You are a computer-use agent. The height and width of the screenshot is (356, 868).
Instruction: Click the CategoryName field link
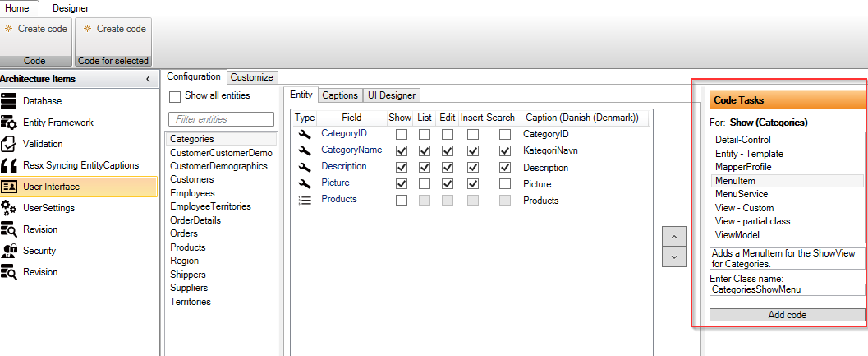(x=351, y=150)
